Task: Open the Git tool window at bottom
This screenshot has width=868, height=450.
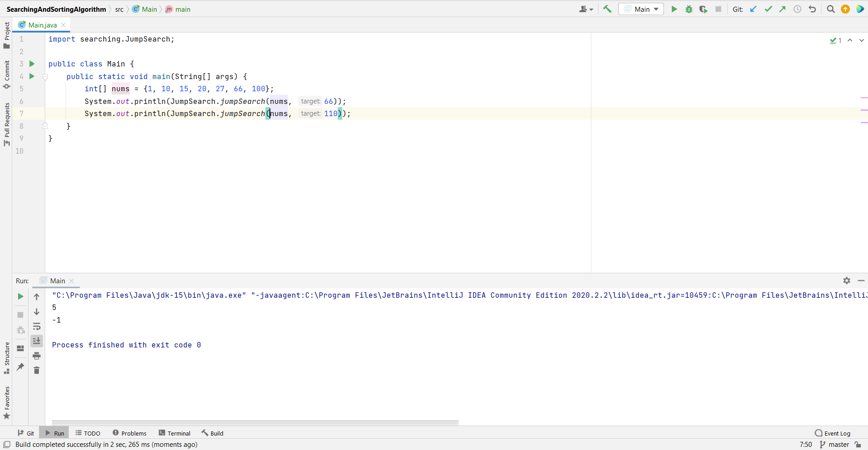Action: pyautogui.click(x=26, y=433)
